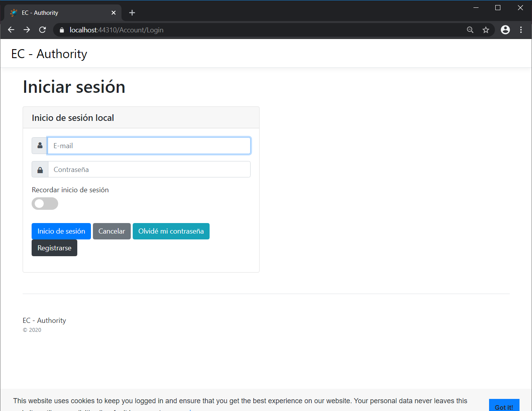Image resolution: width=532 pixels, height=411 pixels.
Task: Open the Chrome profile avatar
Action: click(505, 30)
